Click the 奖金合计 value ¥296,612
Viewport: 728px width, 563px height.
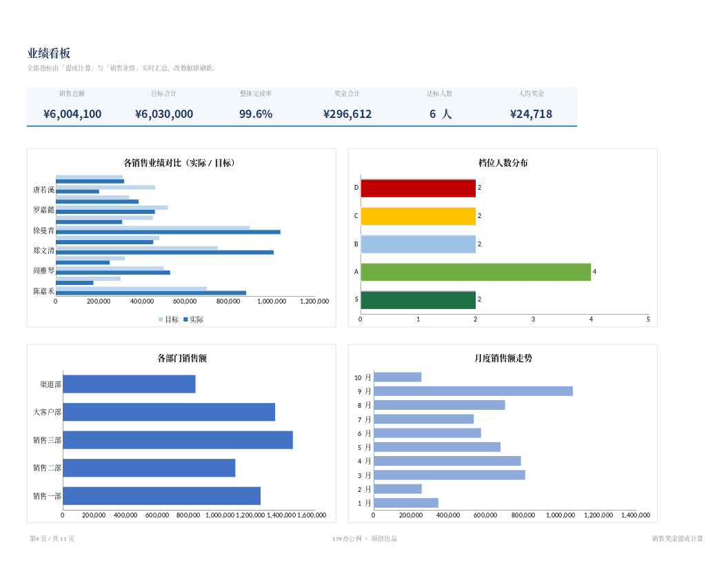[347, 114]
